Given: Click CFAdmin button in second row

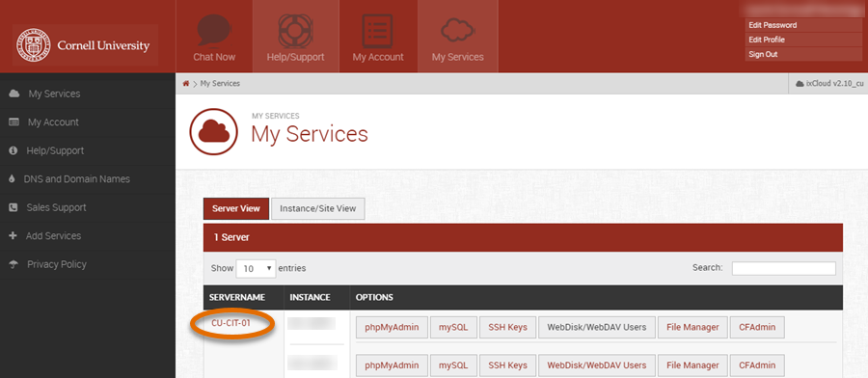Looking at the screenshot, I should coord(757,365).
